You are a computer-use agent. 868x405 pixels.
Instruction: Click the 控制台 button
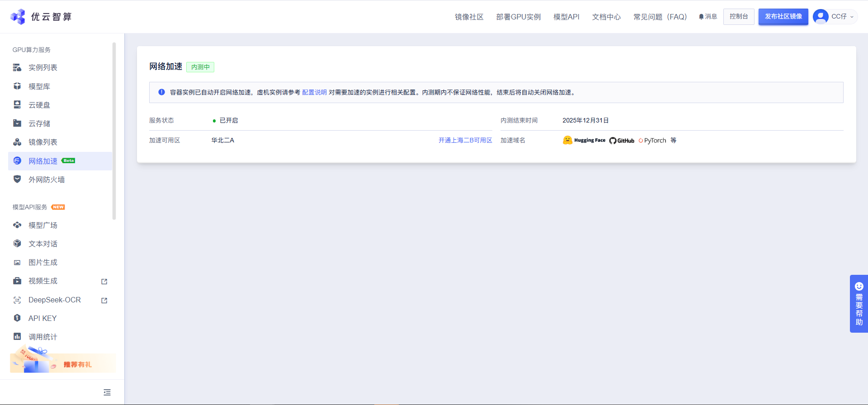[739, 17]
